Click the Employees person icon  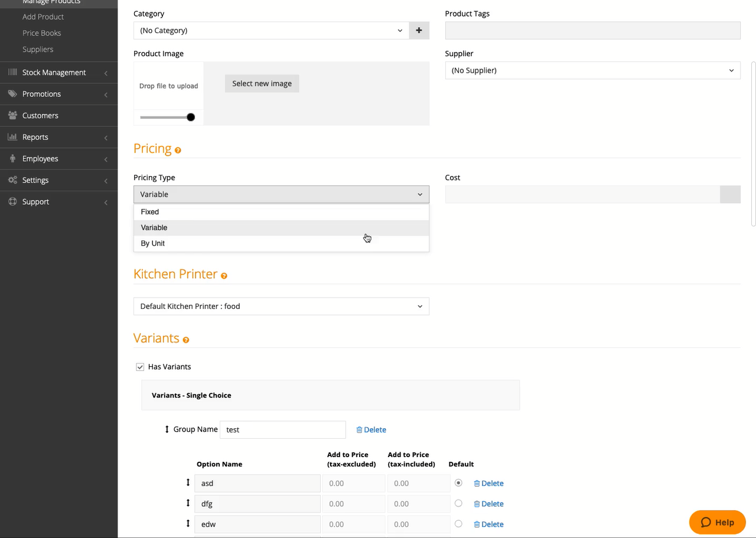(x=12, y=158)
